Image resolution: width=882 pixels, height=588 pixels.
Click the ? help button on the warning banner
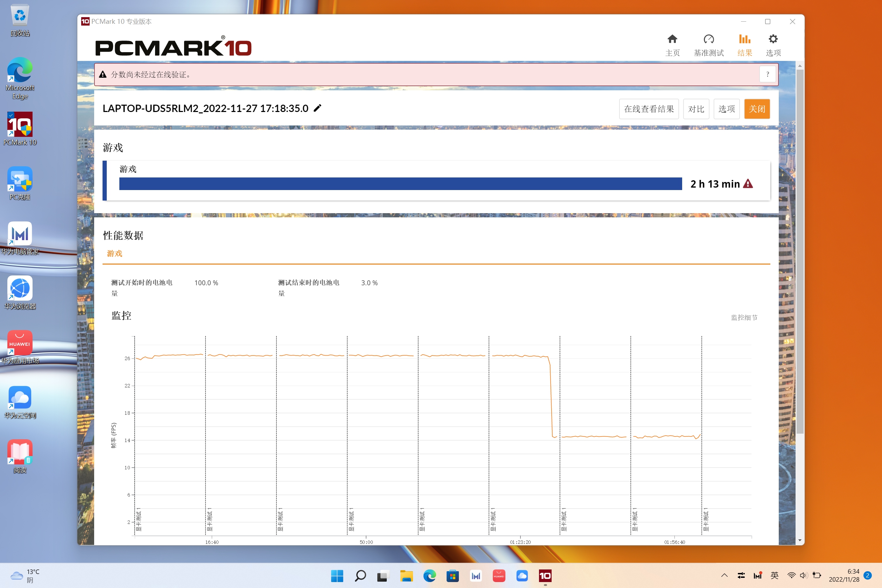[x=768, y=74]
